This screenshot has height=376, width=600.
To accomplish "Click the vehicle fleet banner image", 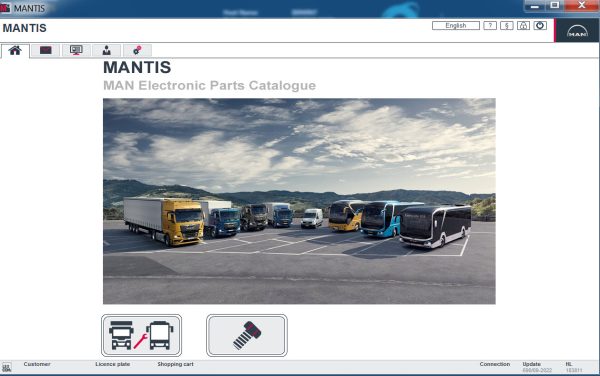I will coord(299,201).
